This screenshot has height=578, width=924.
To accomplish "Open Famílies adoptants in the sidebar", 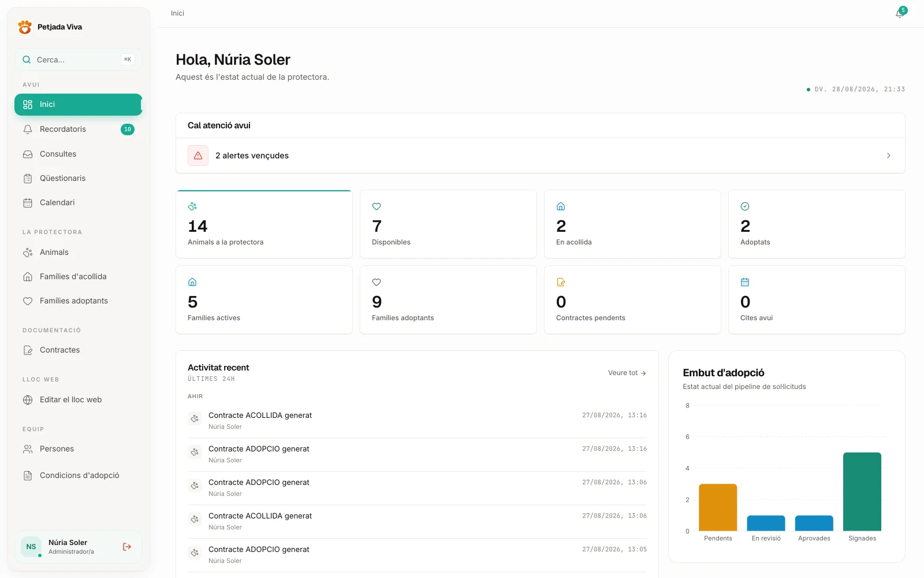I will (79, 301).
